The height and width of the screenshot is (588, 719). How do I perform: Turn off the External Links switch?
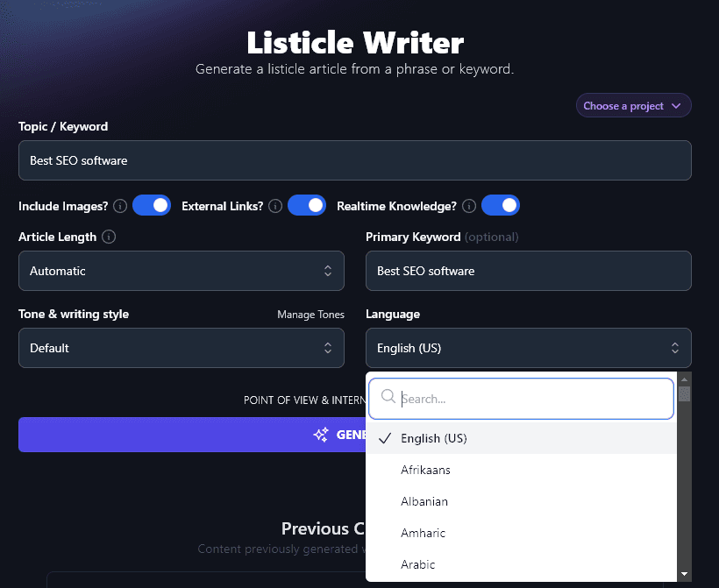tap(307, 205)
